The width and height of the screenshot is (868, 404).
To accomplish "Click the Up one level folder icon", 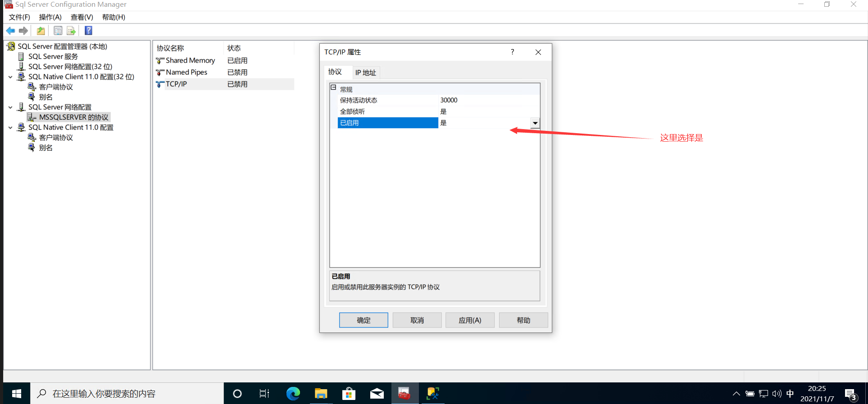I will click(41, 31).
